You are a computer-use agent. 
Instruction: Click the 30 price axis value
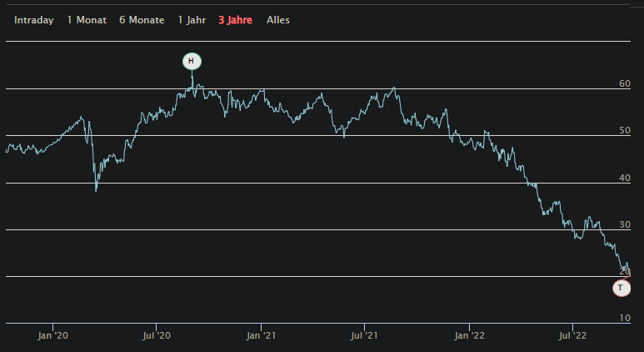625,224
